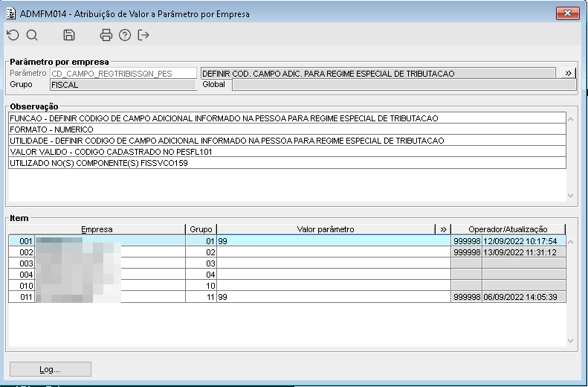Click timestamp 06/09/2022 14:05:39

(x=524, y=297)
